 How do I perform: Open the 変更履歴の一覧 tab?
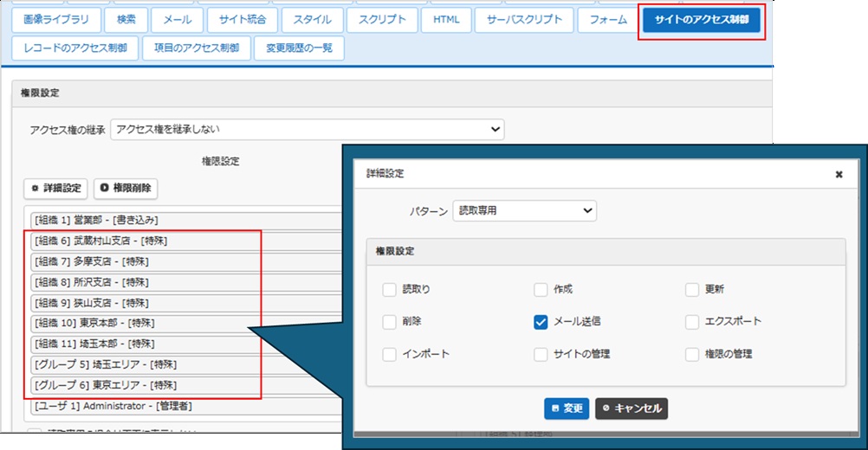tap(299, 48)
